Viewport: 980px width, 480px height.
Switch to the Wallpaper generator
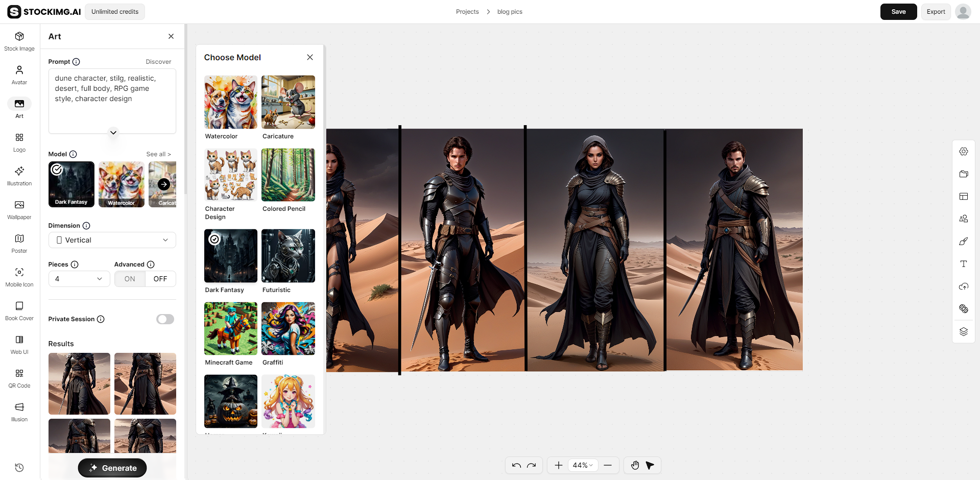pyautogui.click(x=19, y=209)
